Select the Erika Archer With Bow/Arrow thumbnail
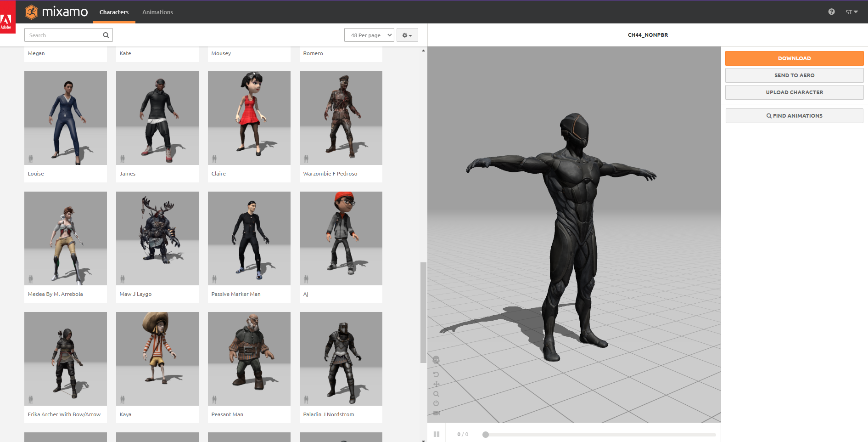This screenshot has width=868, height=442. point(66,359)
